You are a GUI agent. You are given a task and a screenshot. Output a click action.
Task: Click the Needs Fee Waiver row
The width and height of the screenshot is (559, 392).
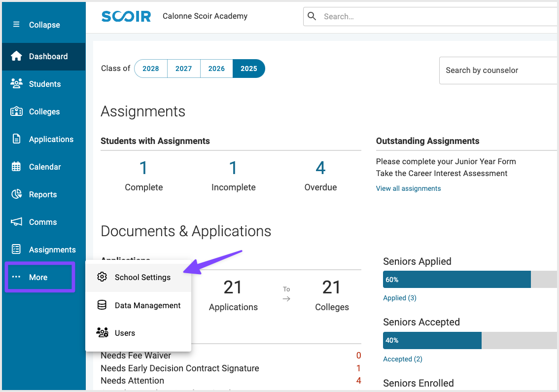[x=231, y=356]
